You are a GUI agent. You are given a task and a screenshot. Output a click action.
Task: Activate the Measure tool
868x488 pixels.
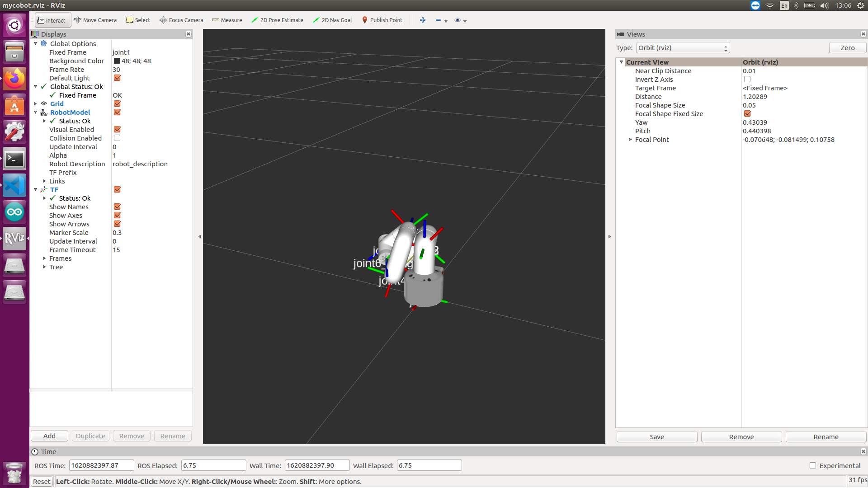227,20
